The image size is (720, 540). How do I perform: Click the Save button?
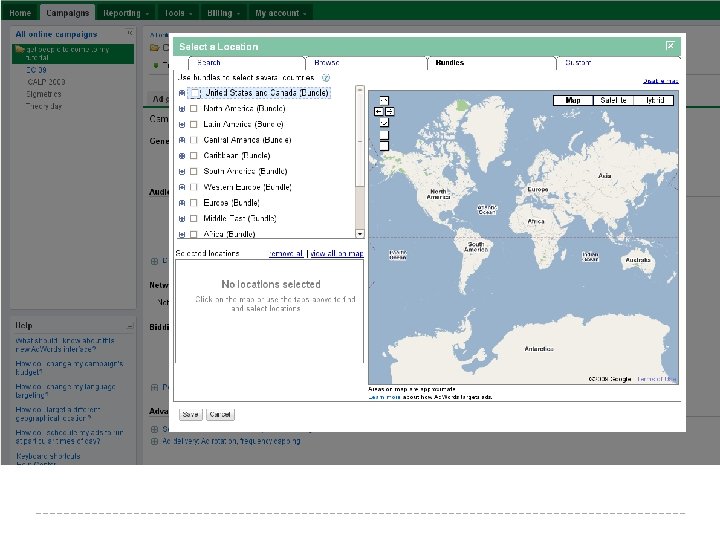(x=191, y=415)
